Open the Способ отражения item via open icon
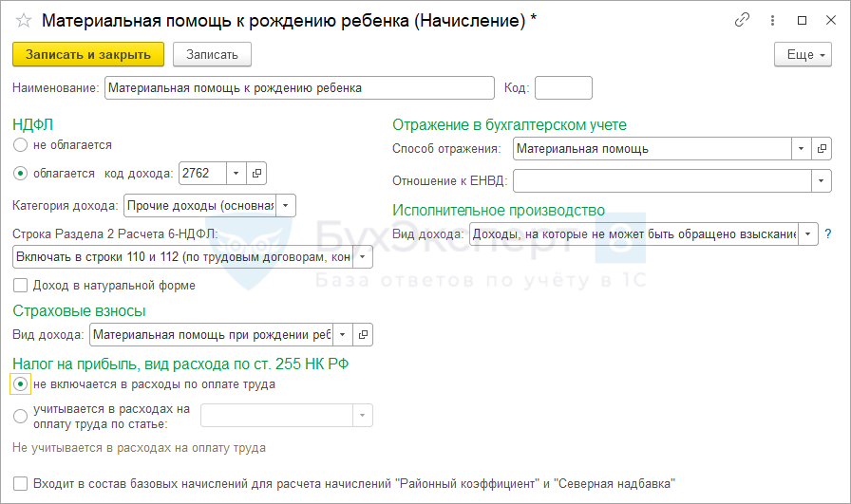Image resolution: width=851 pixels, height=504 pixels. click(822, 149)
